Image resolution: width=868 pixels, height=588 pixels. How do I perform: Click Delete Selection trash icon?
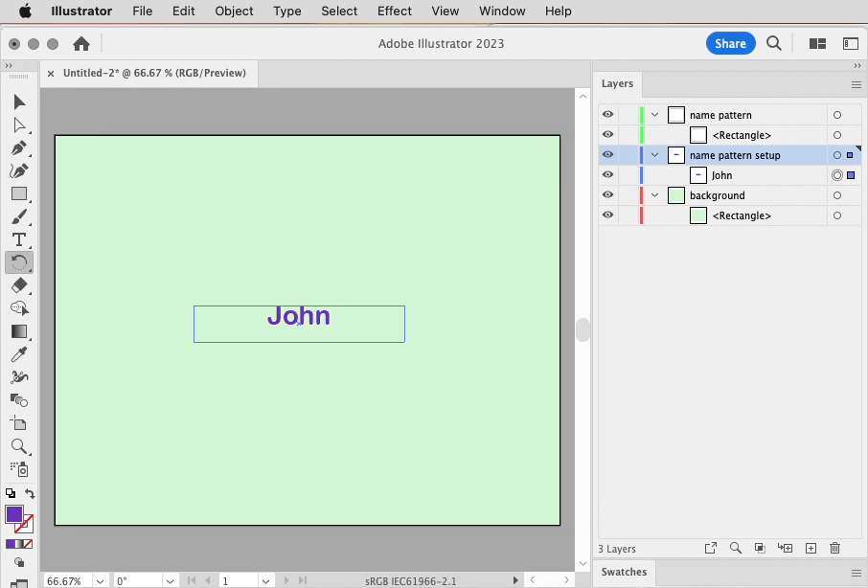pos(834,548)
